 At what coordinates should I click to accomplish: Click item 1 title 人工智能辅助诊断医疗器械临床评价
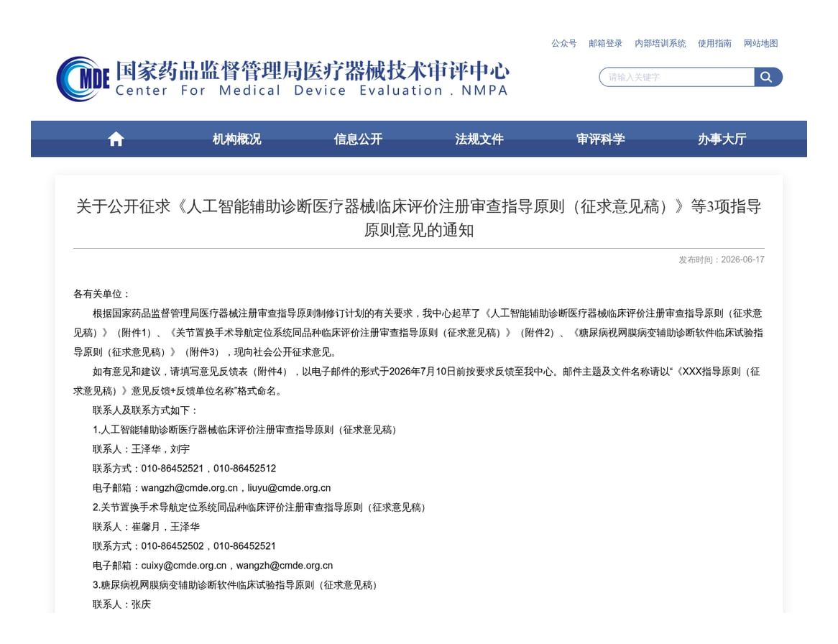245,430
